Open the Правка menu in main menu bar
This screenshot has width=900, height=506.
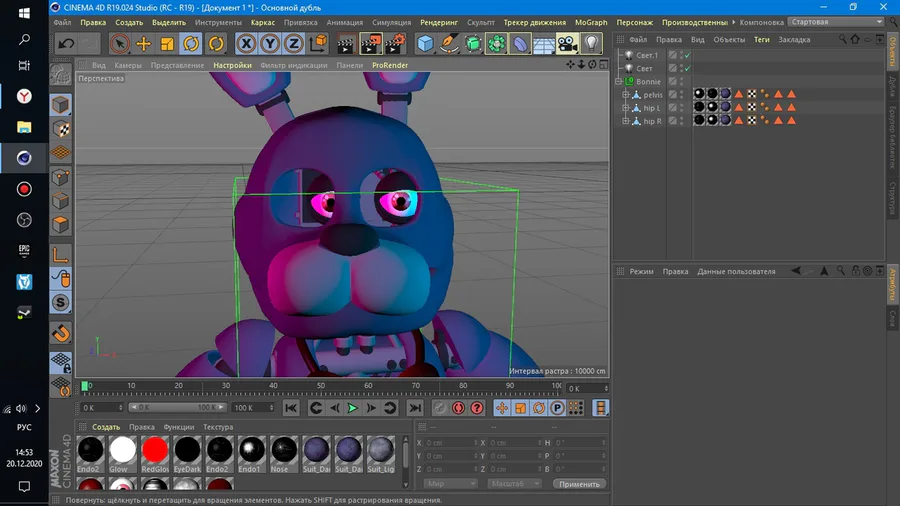point(93,22)
